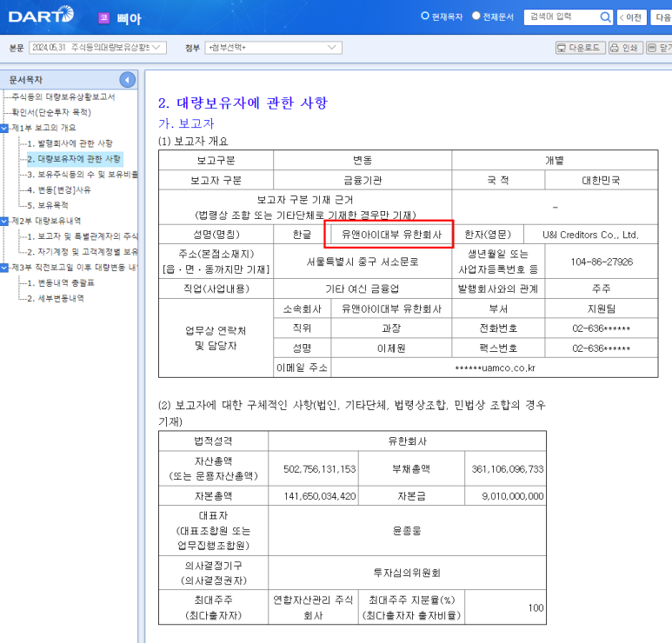Click the heading 2. 대량보유자에 관한 사항
Viewport: 672px width, 643px height.
click(243, 103)
